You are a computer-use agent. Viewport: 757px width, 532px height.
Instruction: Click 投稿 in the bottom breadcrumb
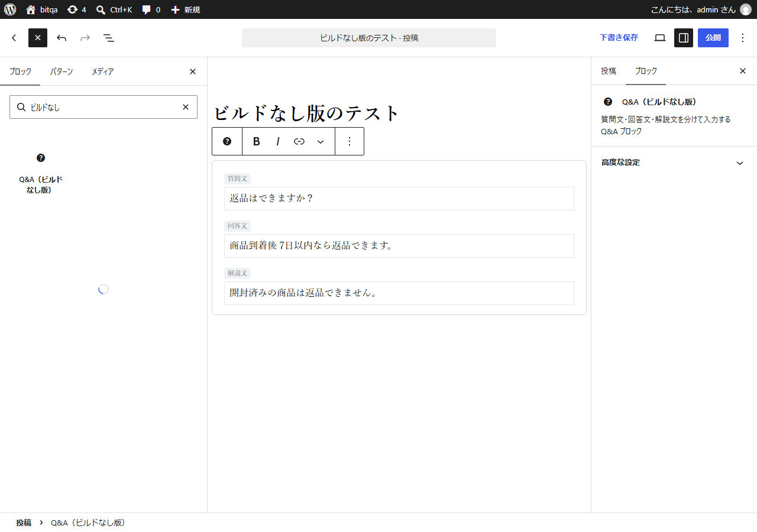pyautogui.click(x=24, y=523)
